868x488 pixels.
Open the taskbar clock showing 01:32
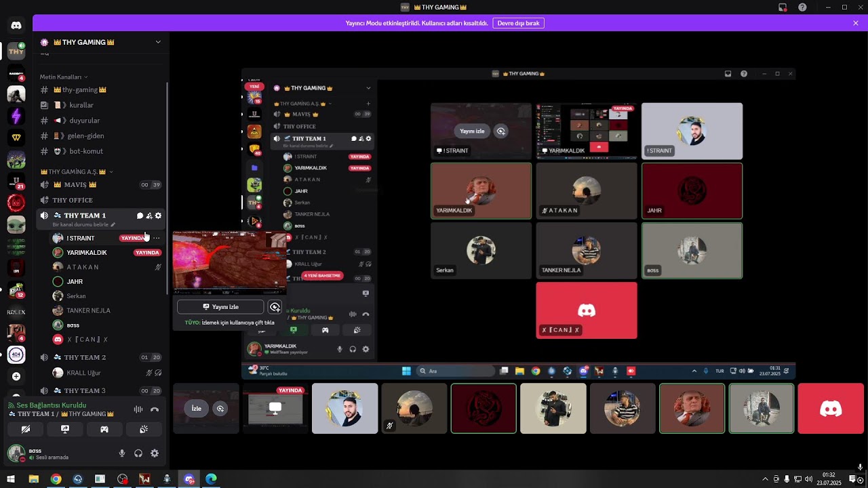[x=829, y=479]
